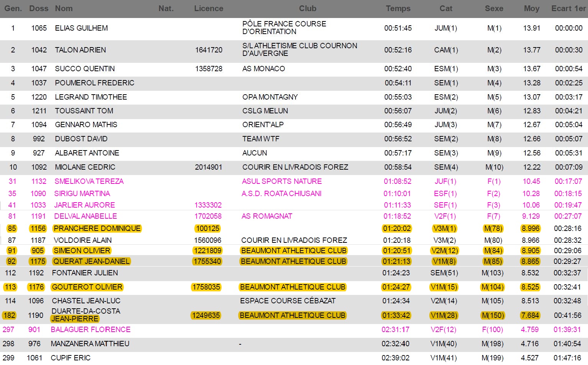Click licence number 1560096
This screenshot has height=365, width=588.
pos(208,240)
